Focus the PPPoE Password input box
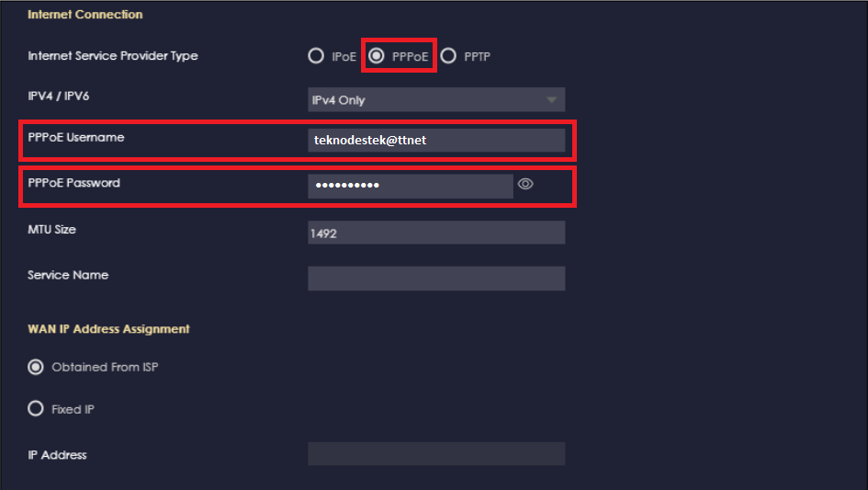Viewport: 868px width, 490px height. (x=409, y=186)
